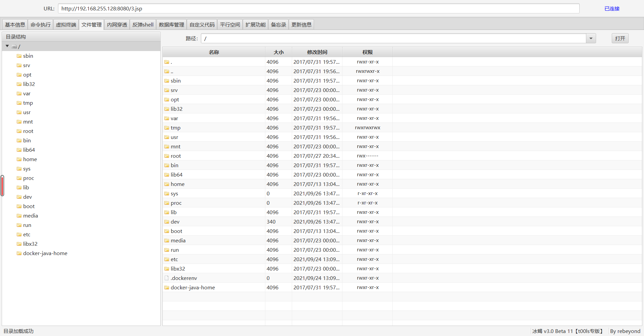
Task: Open the 基本信息 tab
Action: [x=15, y=25]
